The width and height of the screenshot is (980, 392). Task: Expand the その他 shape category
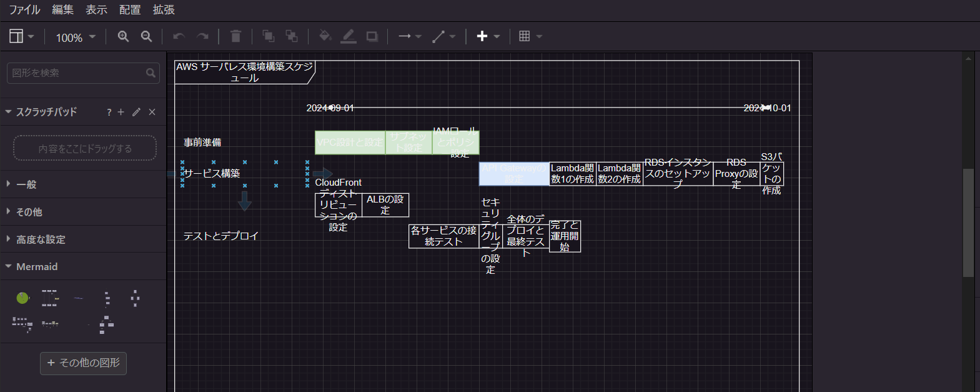click(83, 212)
